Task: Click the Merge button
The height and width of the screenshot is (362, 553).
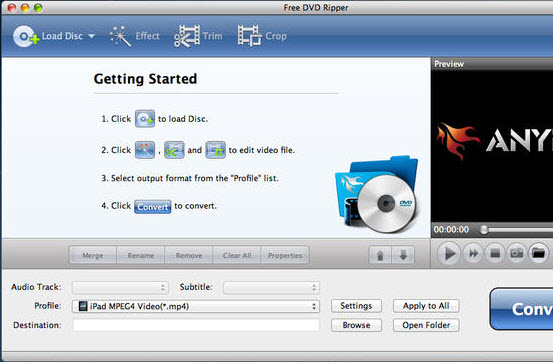Action: (93, 255)
